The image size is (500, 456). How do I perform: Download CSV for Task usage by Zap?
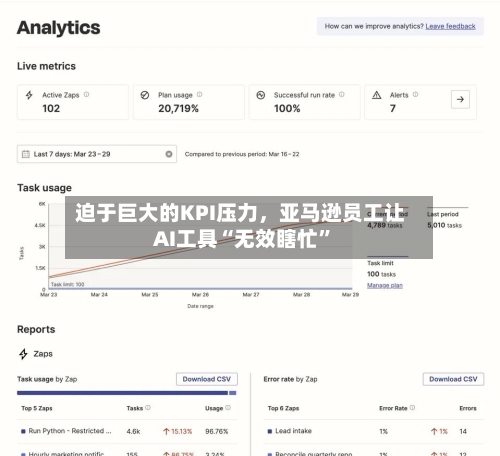207,379
